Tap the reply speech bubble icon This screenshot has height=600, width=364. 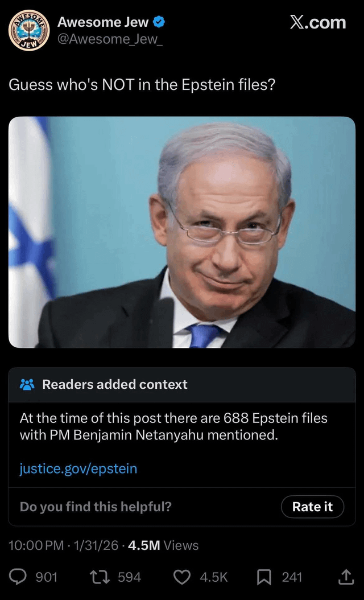(x=18, y=577)
